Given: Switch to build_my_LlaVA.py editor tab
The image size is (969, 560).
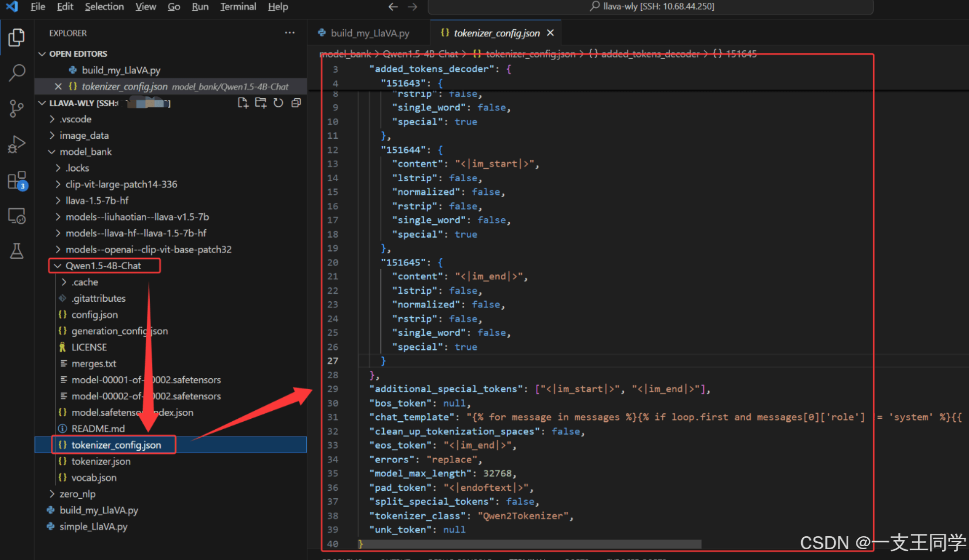Looking at the screenshot, I should pyautogui.click(x=369, y=33).
